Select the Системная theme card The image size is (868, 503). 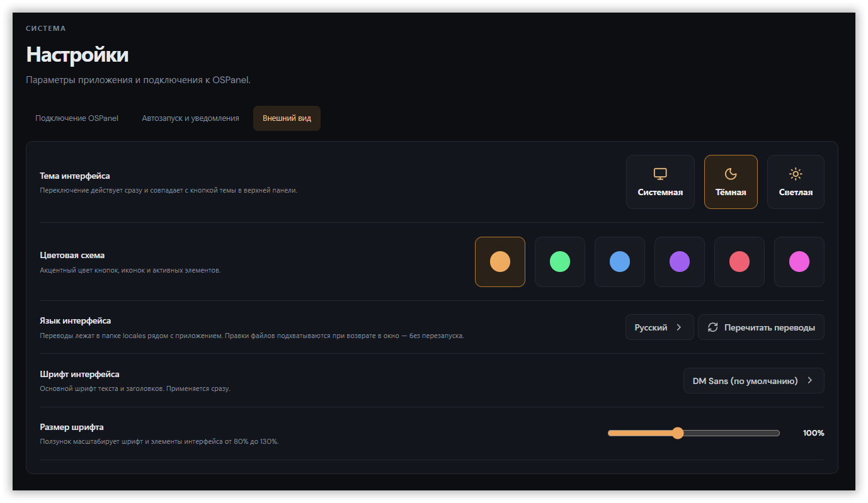pos(660,182)
